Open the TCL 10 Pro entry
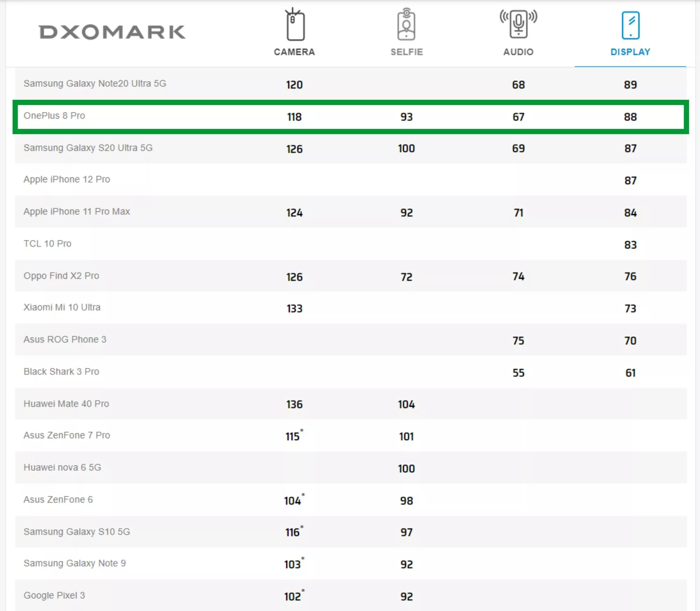The height and width of the screenshot is (611, 700). [x=47, y=244]
